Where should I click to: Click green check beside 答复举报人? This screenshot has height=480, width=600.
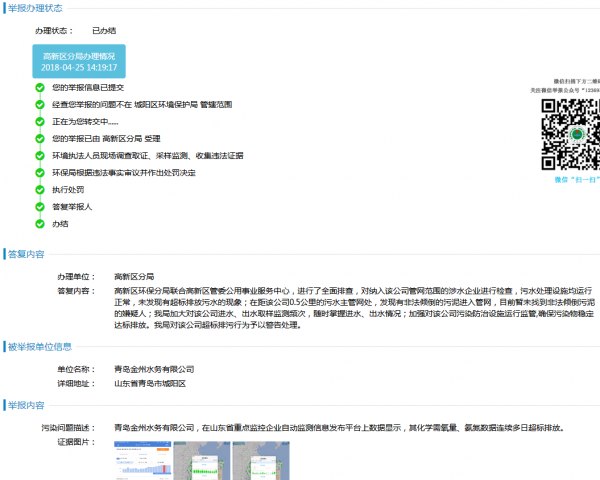point(40,207)
